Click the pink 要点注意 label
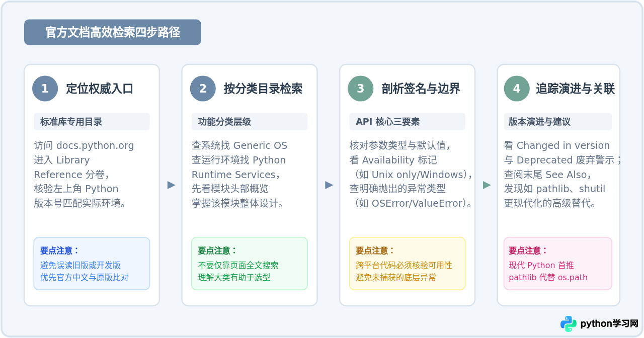644x338 pixels. [x=528, y=250]
